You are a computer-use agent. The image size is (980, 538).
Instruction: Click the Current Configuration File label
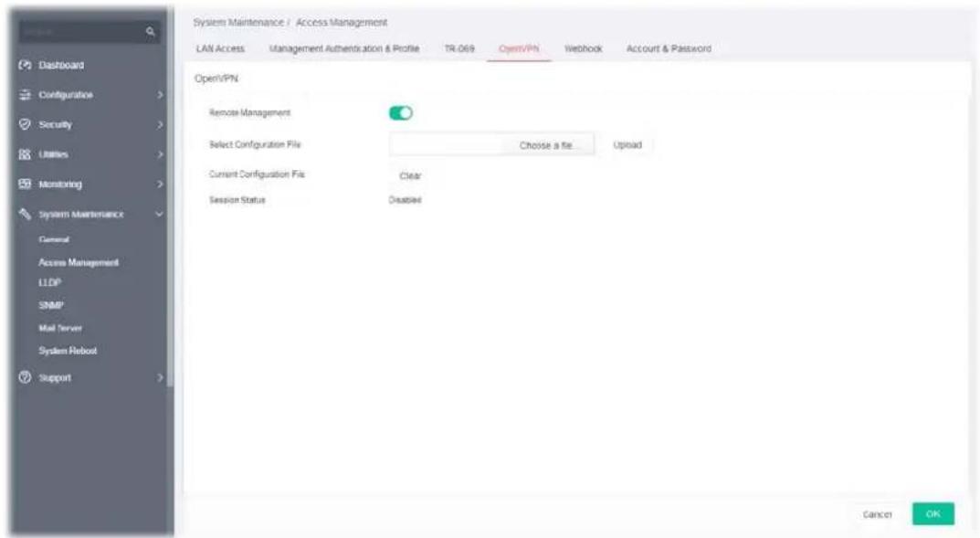pos(257,174)
